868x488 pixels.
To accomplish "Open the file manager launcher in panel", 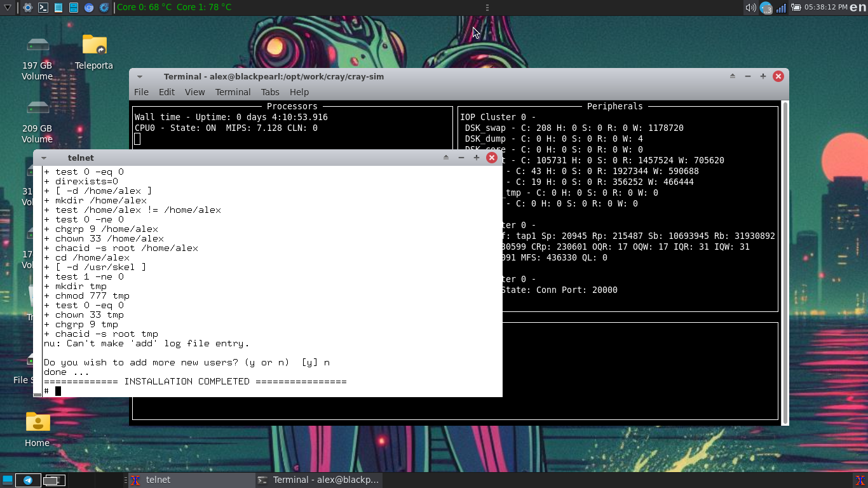I will tap(74, 8).
